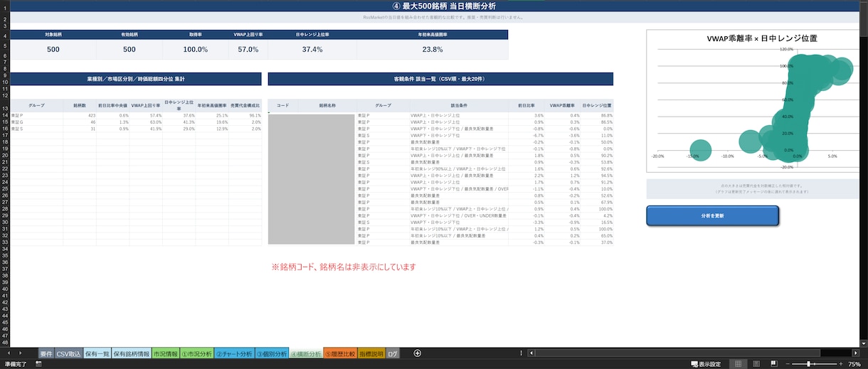Select the 年初来レンジ90%以上 condition cell
868x369 pixels.
click(x=459, y=169)
